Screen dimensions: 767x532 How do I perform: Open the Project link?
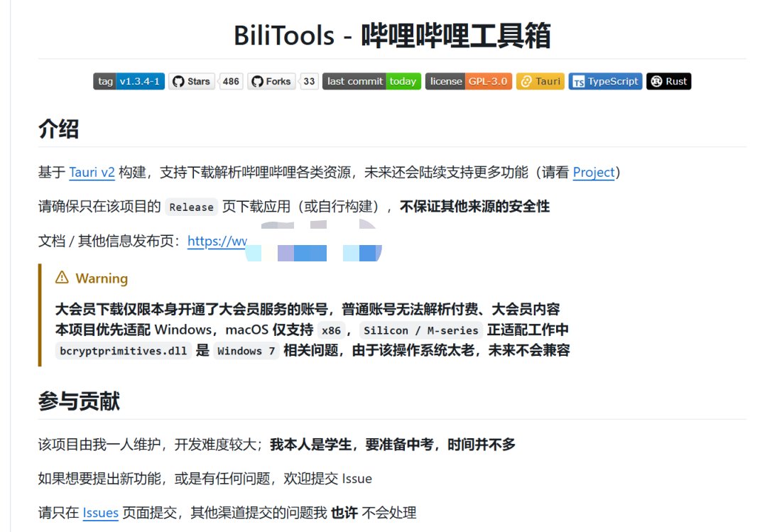(594, 173)
